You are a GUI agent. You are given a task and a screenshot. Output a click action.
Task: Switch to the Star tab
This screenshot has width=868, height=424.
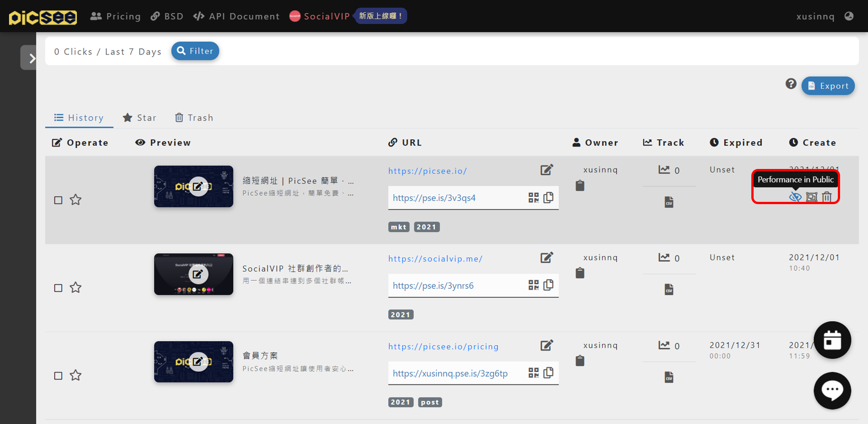pos(140,118)
